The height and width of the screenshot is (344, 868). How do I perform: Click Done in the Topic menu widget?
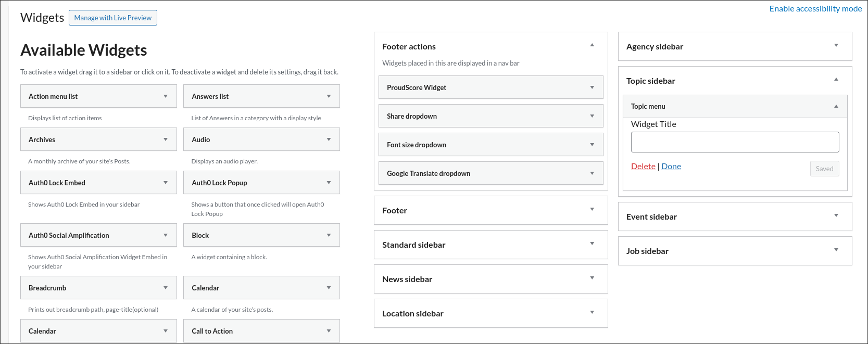(x=671, y=167)
